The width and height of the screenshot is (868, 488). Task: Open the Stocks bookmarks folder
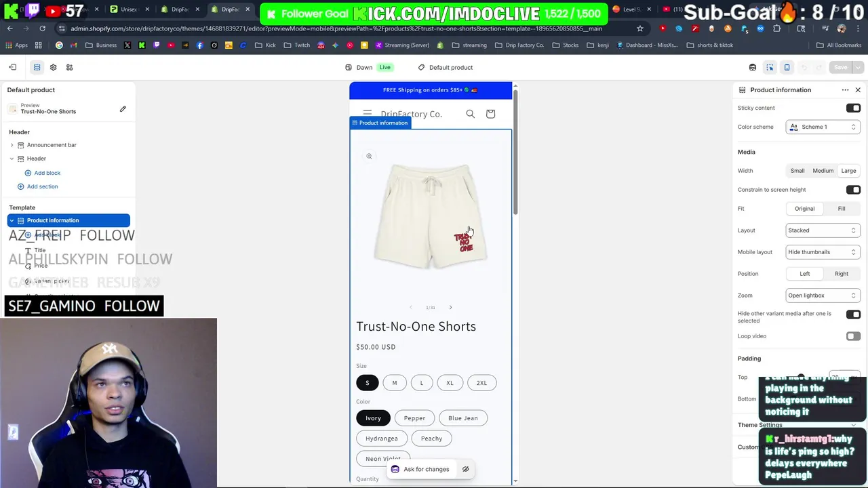click(565, 45)
